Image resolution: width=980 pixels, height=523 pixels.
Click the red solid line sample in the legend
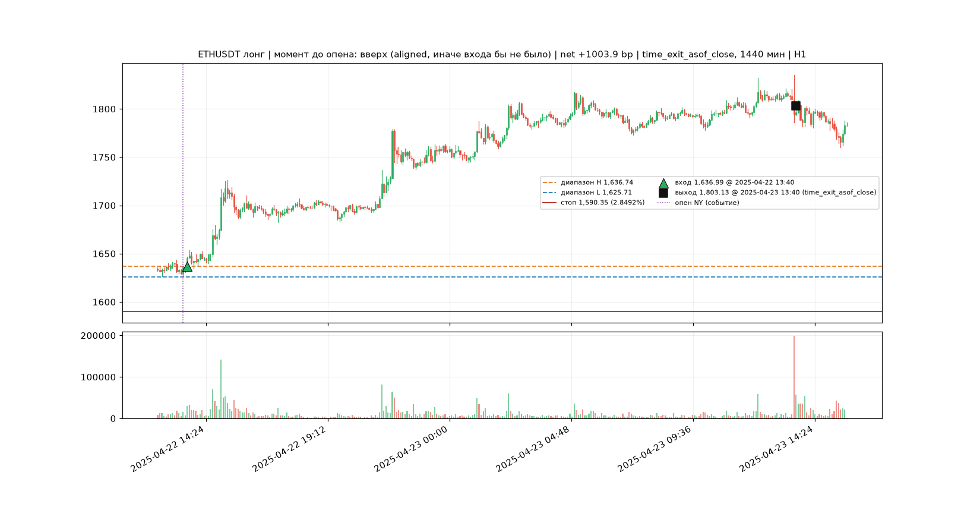pyautogui.click(x=549, y=203)
